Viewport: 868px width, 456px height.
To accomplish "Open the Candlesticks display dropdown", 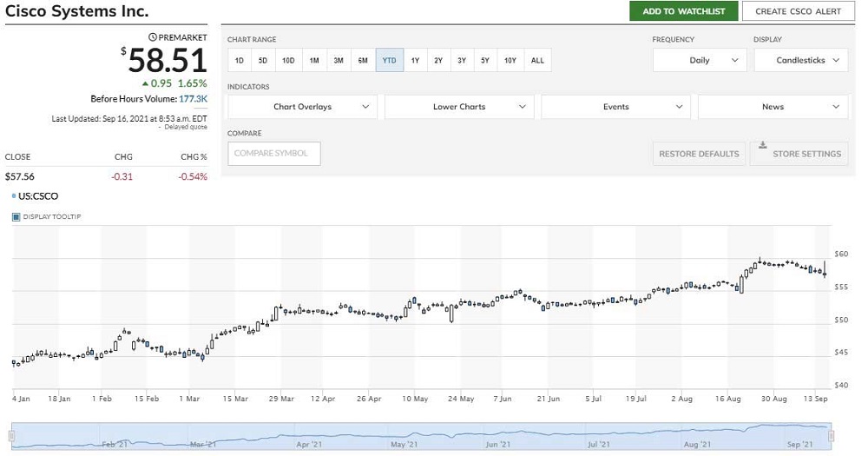I will point(801,61).
